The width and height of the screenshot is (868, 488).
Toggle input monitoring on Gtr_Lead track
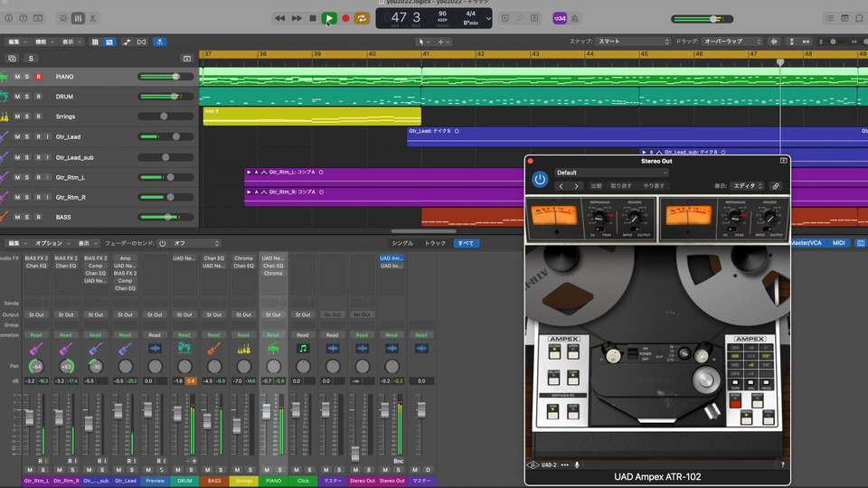click(x=48, y=136)
